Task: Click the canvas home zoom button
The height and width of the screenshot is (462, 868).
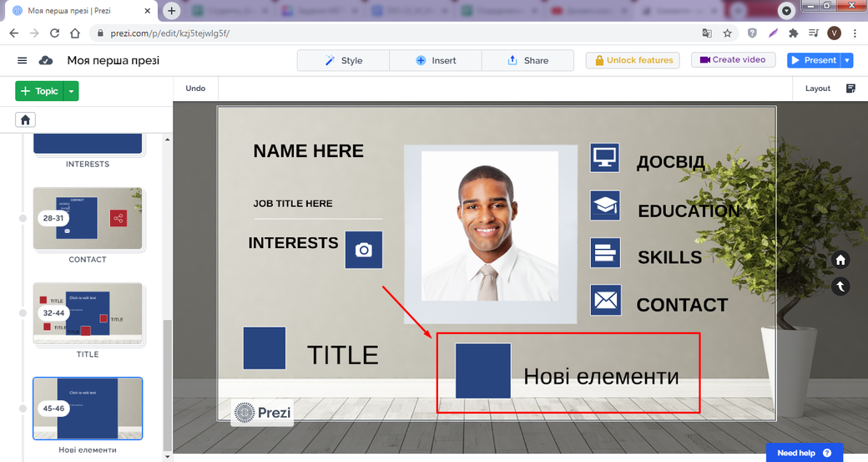Action: point(840,260)
